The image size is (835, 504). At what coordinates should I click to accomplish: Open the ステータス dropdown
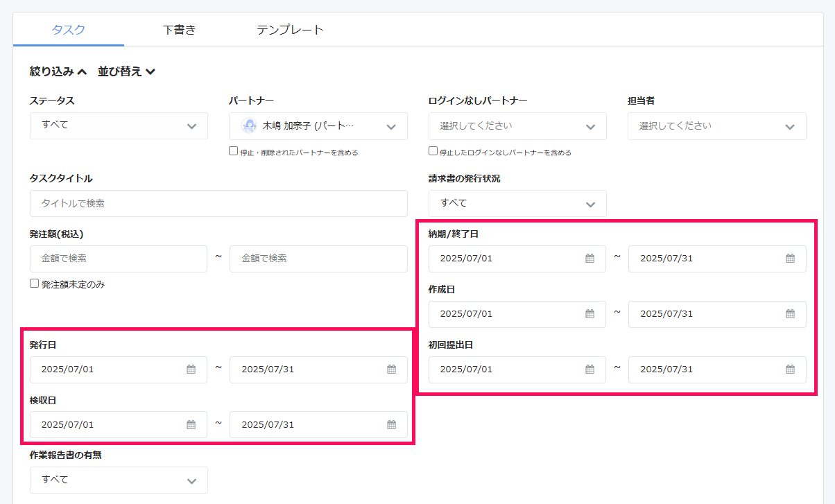[119, 126]
